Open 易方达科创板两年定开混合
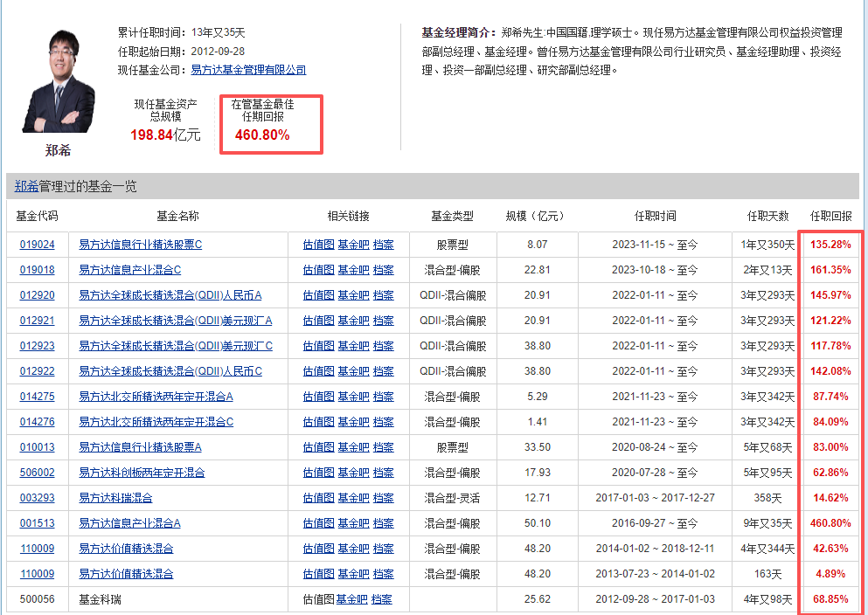Screen dimensions: 868x615 (x=142, y=473)
